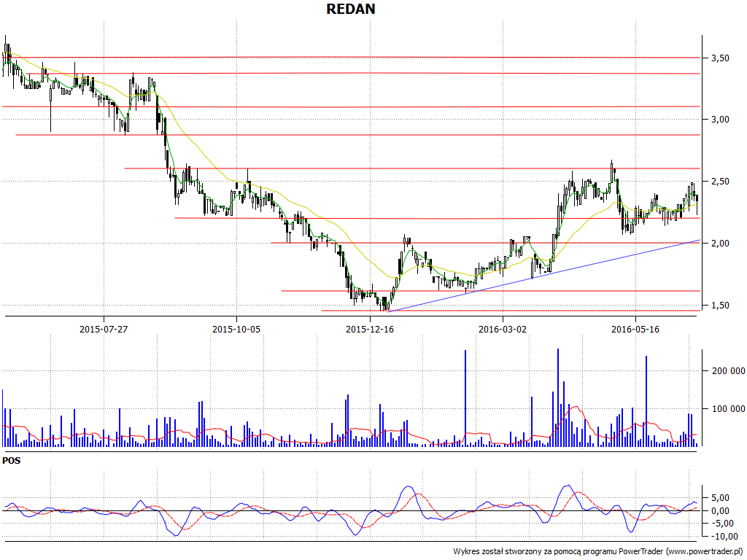Click the 0,00 oscillator axis label
Screen dimensions: 747x560
720,511
